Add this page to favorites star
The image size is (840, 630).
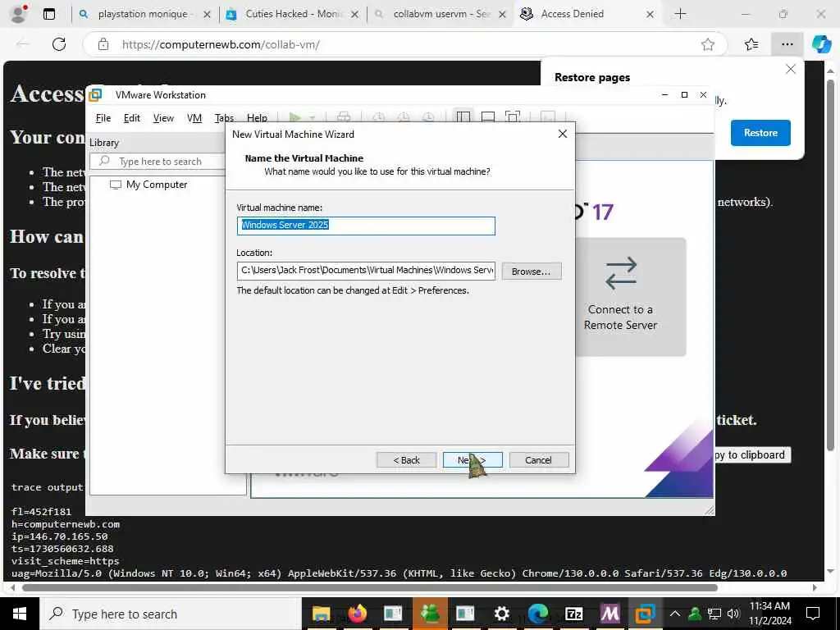708,44
